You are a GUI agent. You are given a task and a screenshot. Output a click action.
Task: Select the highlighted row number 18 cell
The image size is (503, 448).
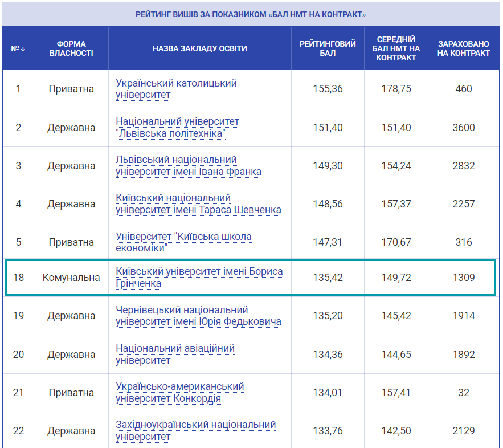[18, 278]
